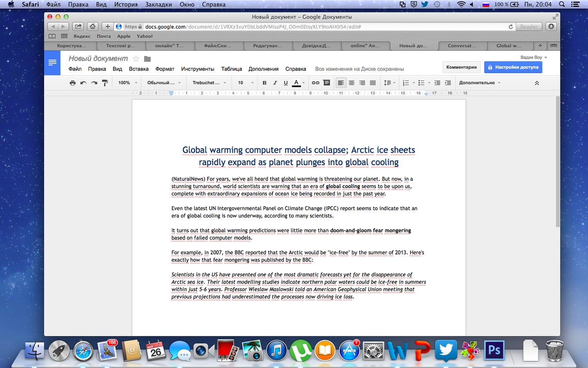This screenshot has width=588, height=368.
Task: Decrease indent with the outdent icon
Action: point(437,83)
